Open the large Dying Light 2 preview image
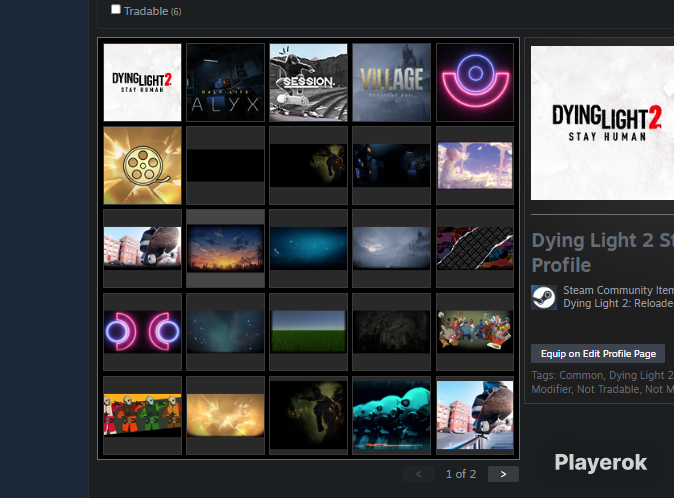This screenshot has width=674, height=498. pos(602,123)
